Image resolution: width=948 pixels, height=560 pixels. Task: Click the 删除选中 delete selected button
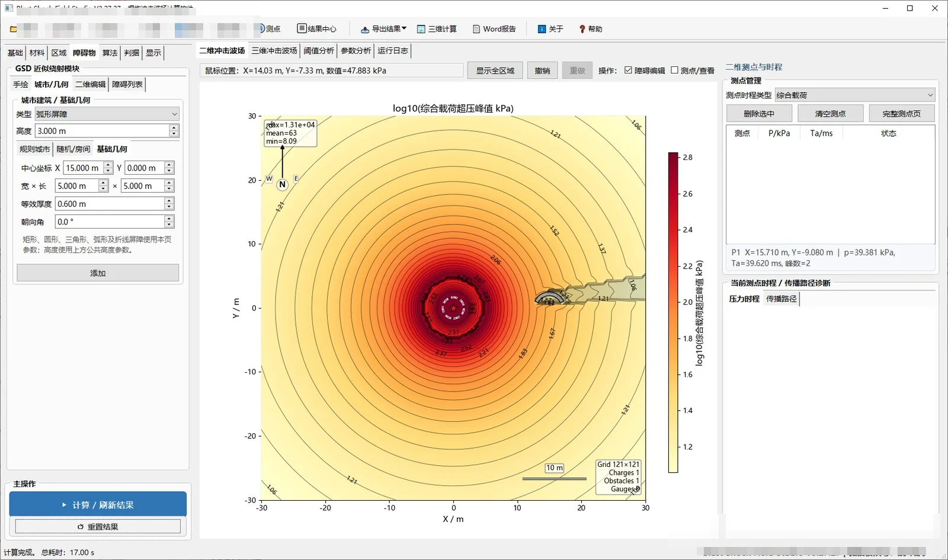point(759,113)
